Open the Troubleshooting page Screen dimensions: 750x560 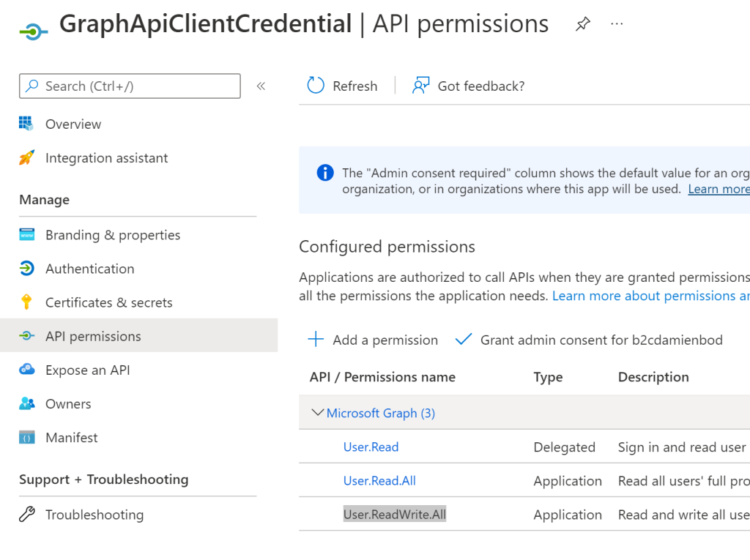[x=94, y=515]
